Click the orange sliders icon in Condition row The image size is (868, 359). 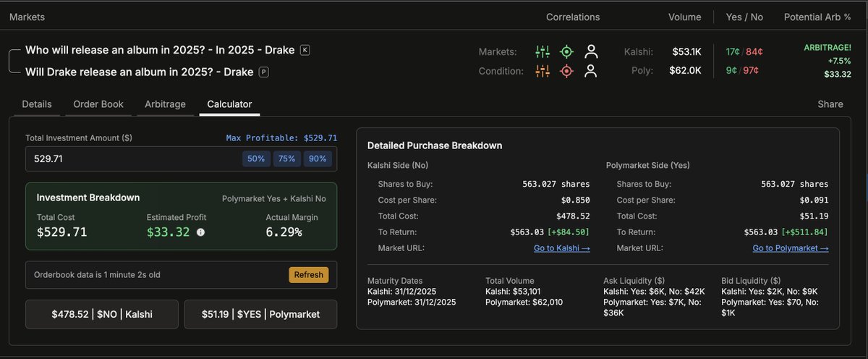tap(542, 71)
